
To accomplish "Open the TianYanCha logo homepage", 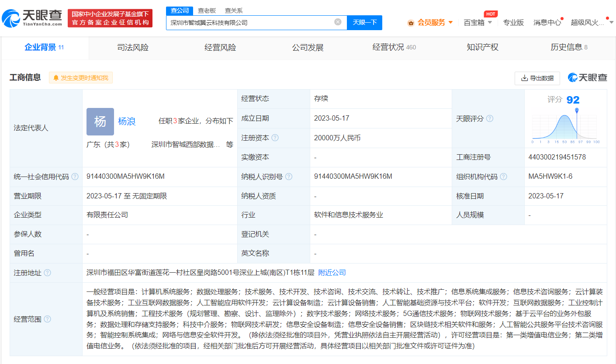I will coord(32,17).
